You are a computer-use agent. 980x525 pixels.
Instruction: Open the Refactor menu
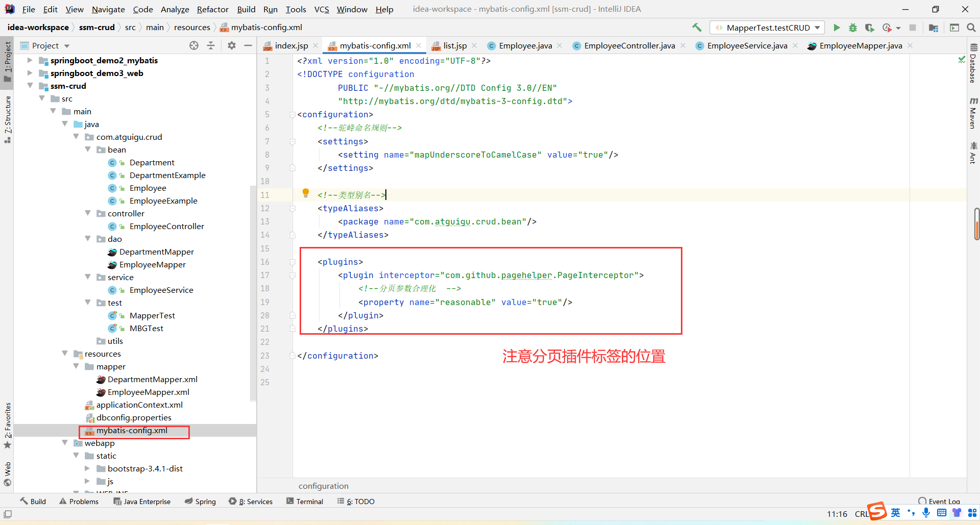coord(212,9)
